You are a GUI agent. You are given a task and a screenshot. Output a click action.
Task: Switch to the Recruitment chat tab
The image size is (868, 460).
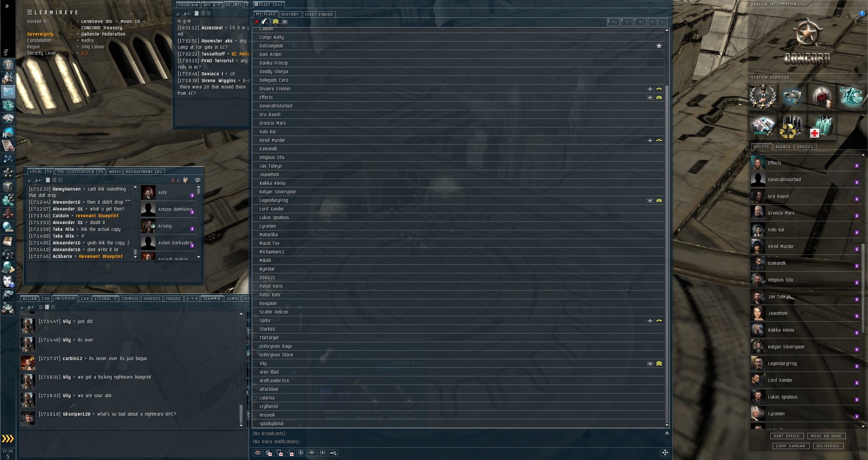point(144,172)
